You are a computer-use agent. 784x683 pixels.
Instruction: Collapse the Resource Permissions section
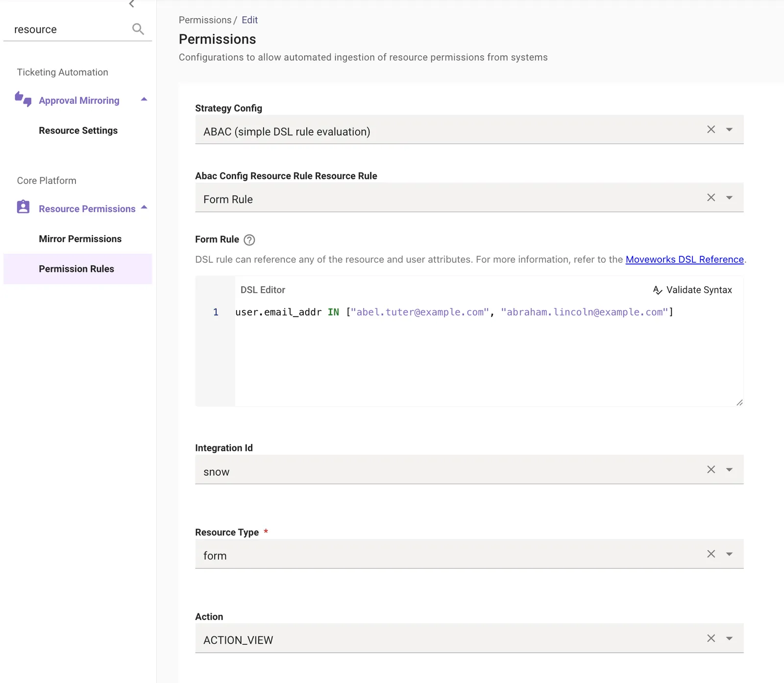144,207
